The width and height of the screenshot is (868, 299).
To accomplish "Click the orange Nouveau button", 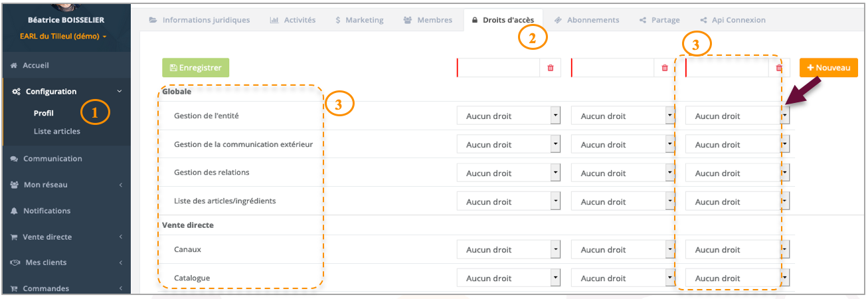I will 828,68.
